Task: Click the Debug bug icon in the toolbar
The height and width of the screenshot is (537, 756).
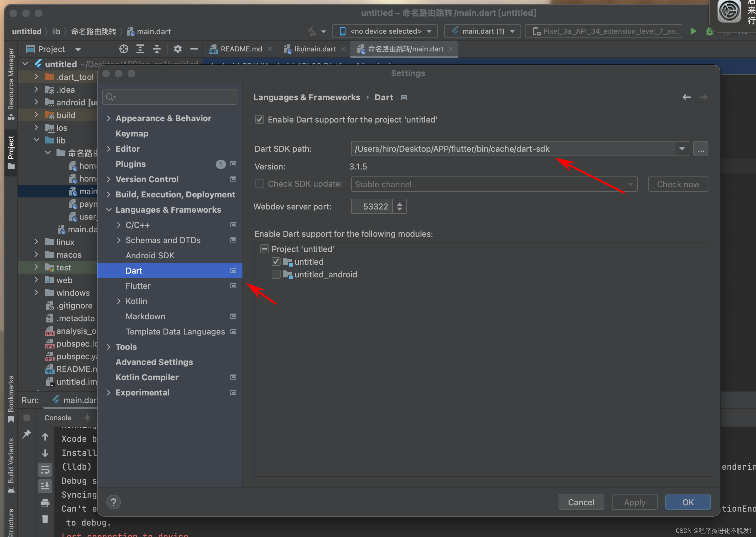Action: 709,31
